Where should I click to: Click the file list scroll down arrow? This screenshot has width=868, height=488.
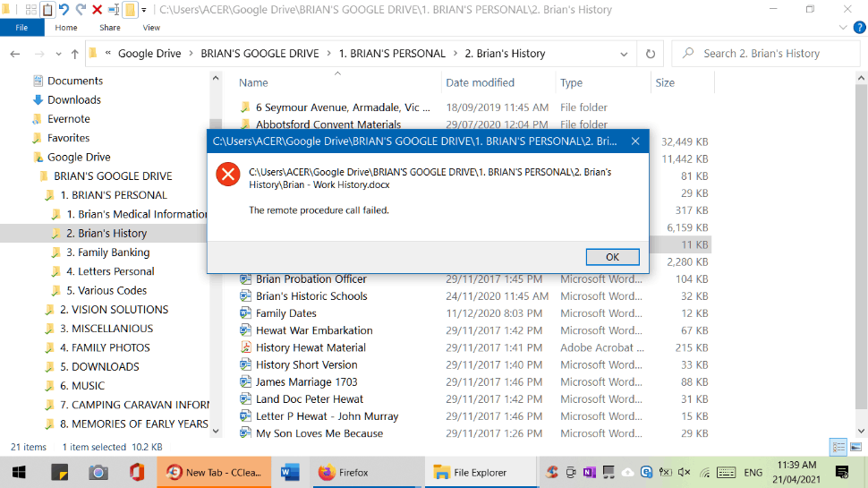coord(861,431)
